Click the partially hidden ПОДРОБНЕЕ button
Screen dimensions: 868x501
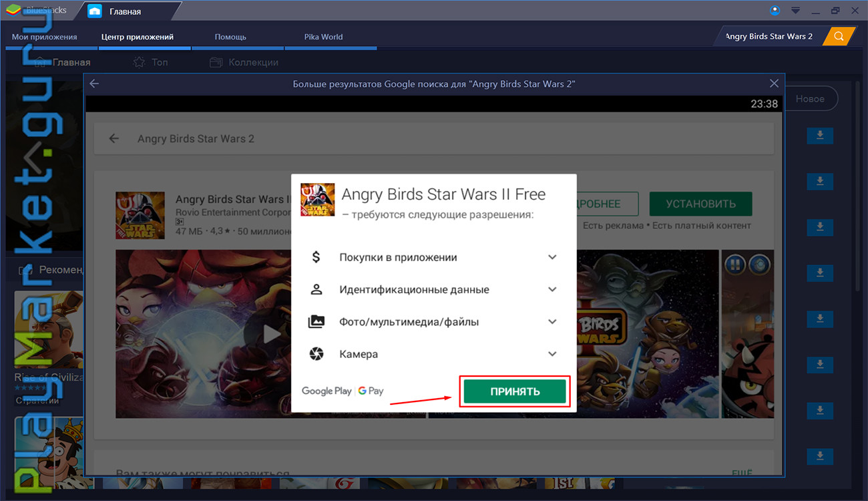[608, 204]
